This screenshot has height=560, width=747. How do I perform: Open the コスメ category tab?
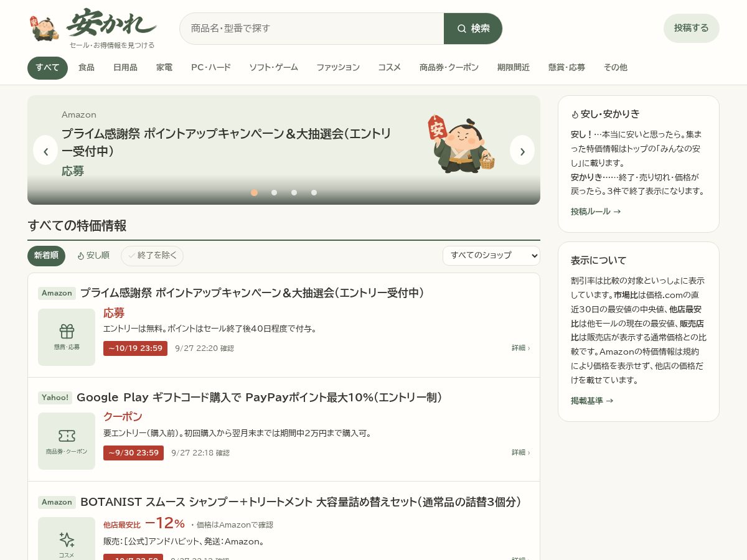pos(389,68)
